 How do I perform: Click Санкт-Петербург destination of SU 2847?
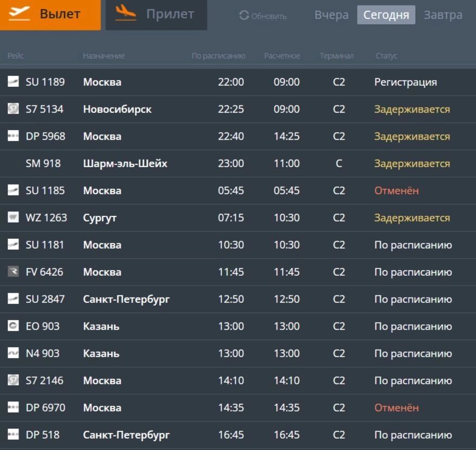[126, 299]
